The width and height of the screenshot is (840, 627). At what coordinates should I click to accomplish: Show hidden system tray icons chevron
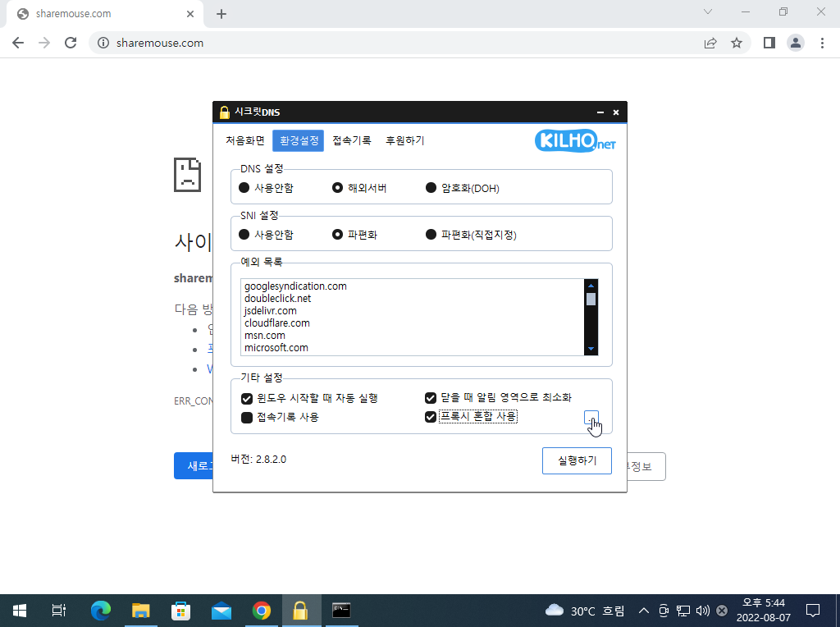coord(643,611)
